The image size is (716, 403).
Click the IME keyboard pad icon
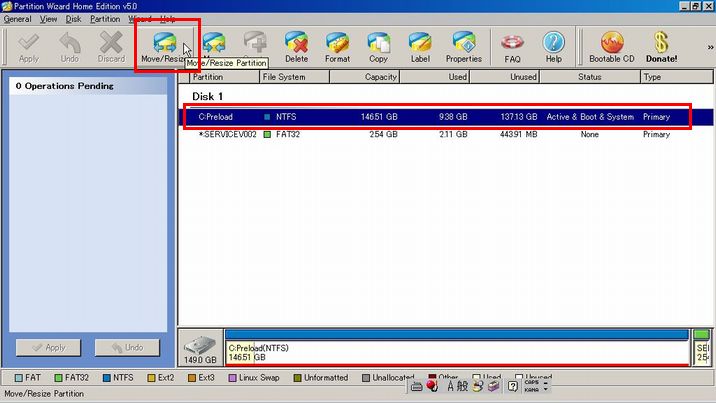(x=416, y=387)
